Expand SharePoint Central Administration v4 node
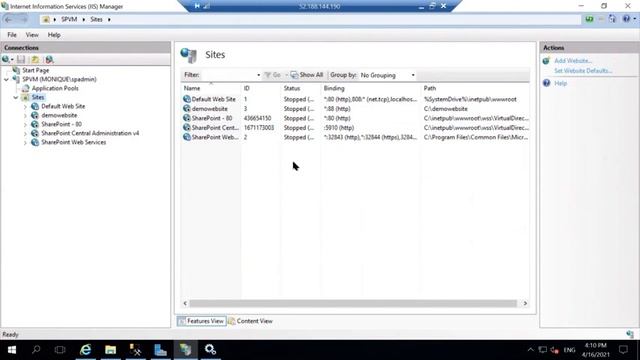This screenshot has width=640, height=360. coord(25,134)
